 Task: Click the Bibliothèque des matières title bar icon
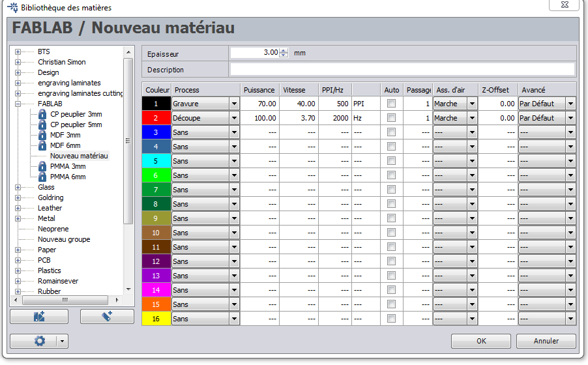(x=12, y=8)
